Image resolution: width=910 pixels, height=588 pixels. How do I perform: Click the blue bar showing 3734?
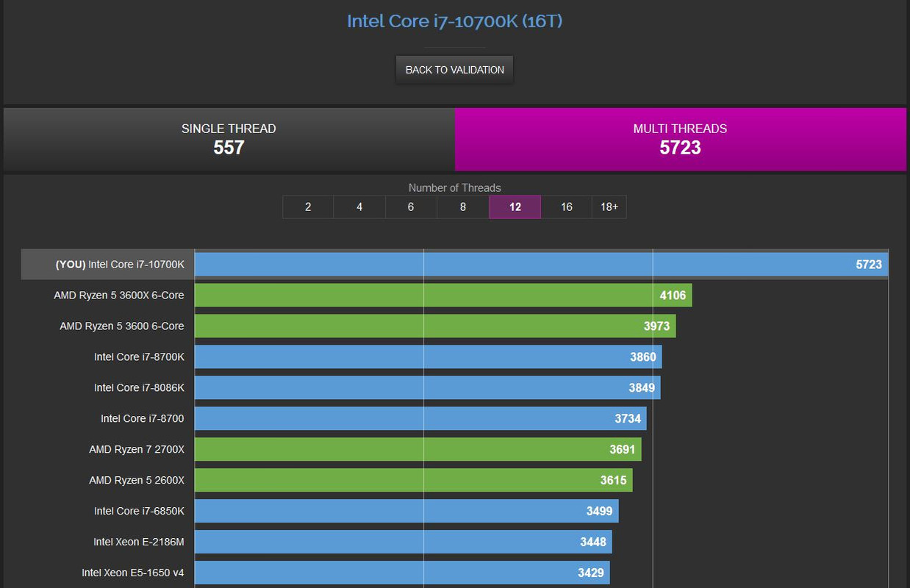tap(420, 419)
